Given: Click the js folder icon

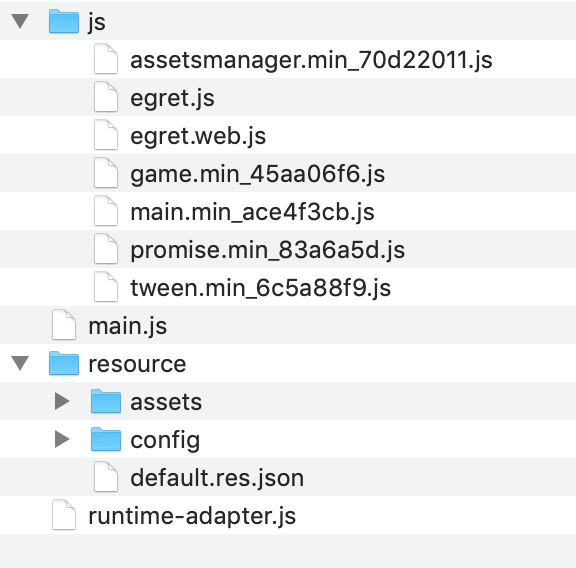Looking at the screenshot, I should click(x=64, y=21).
